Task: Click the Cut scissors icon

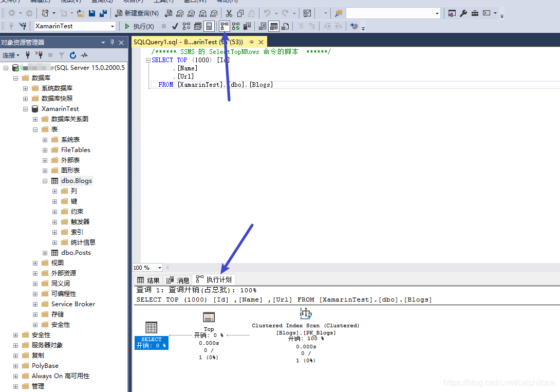Action: (x=229, y=13)
